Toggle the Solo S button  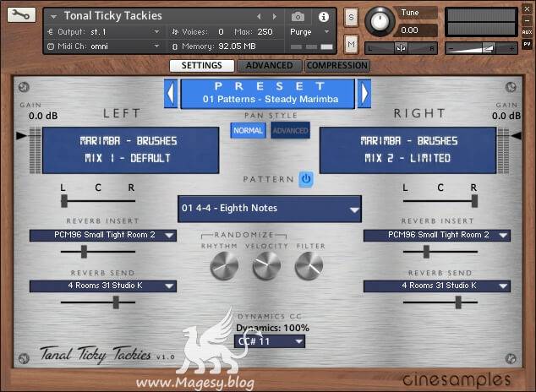(351, 17)
